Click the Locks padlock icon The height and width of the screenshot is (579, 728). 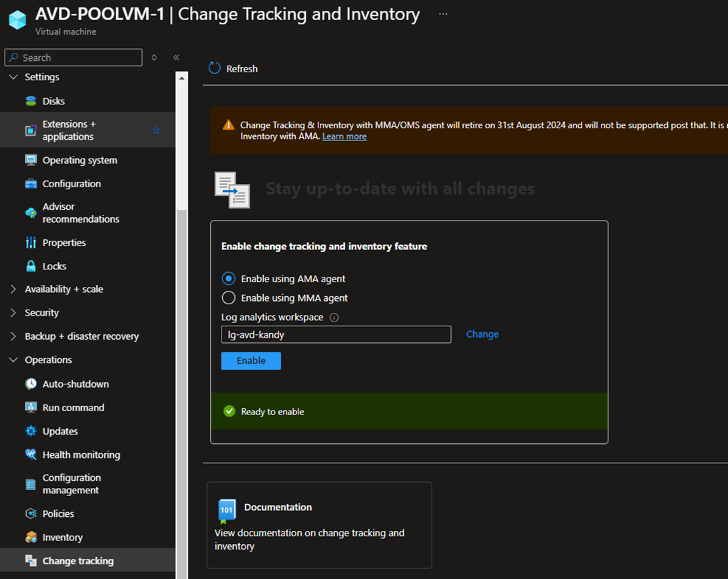coord(31,266)
